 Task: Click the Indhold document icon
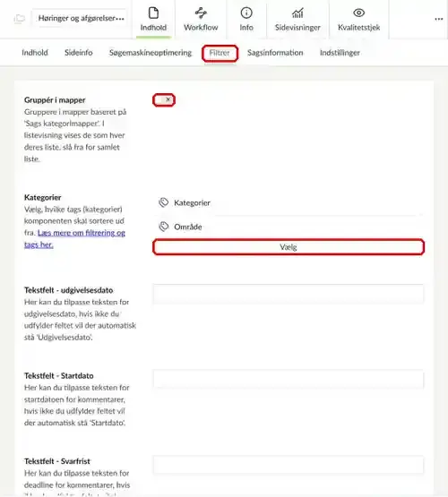(x=153, y=13)
